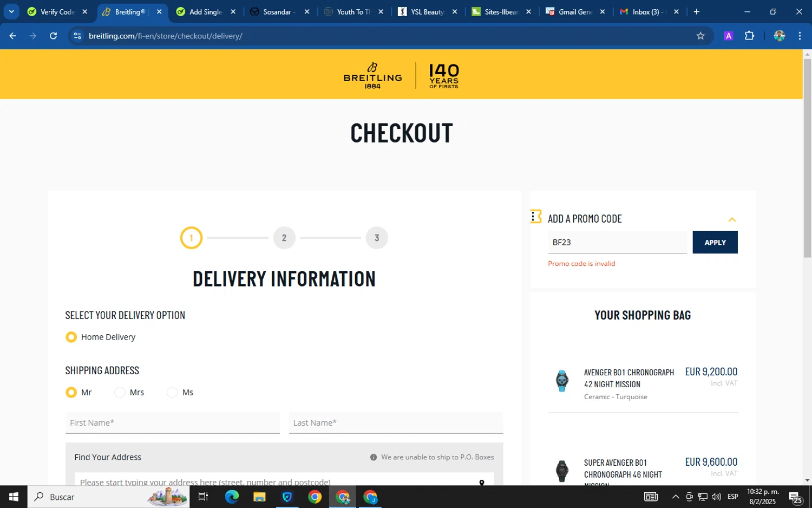Switch to the Verify Code tab

(57, 11)
